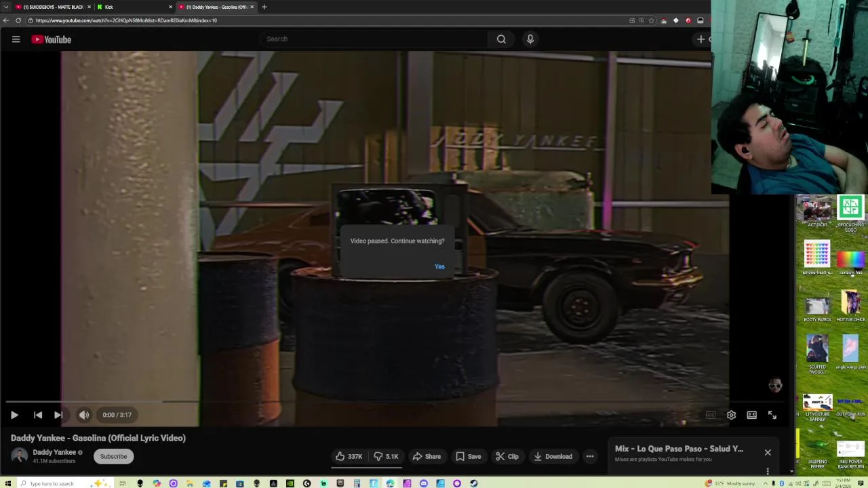This screenshot has height=488, width=868.
Task: Skip to next video in playlist
Action: (58, 415)
